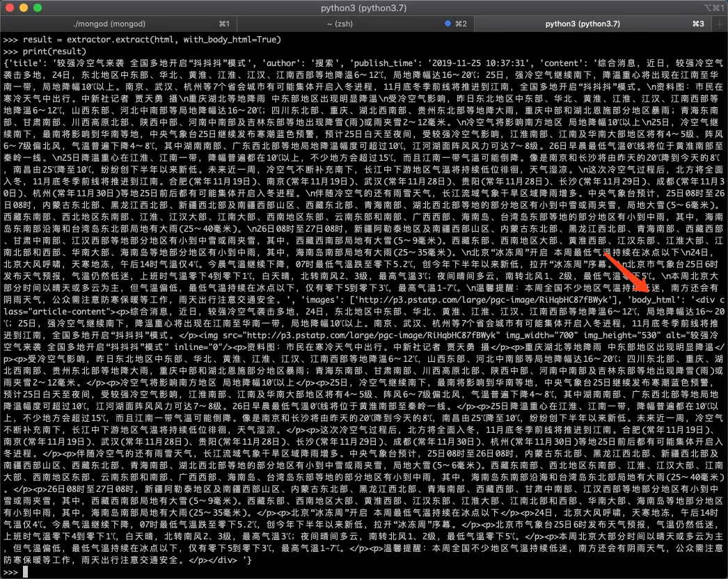728x579 pixels.
Task: Click the line 'result = extractor.extract(html, with_body_html=True)'
Action: [152, 40]
